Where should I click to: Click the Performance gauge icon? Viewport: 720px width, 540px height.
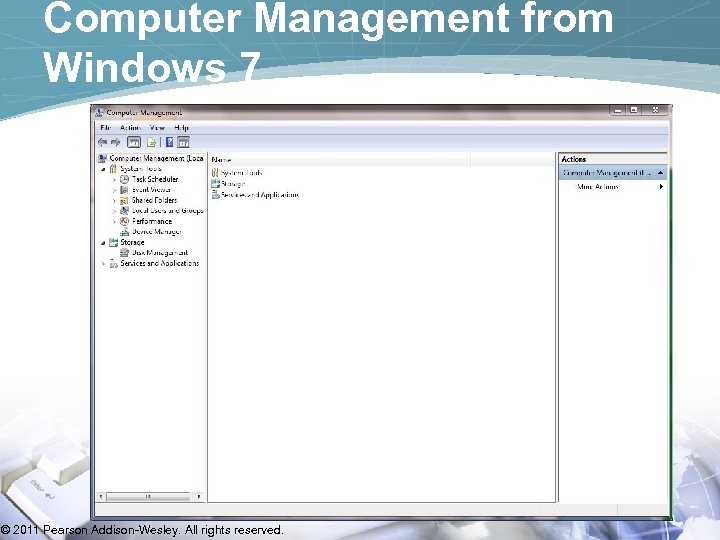124,221
